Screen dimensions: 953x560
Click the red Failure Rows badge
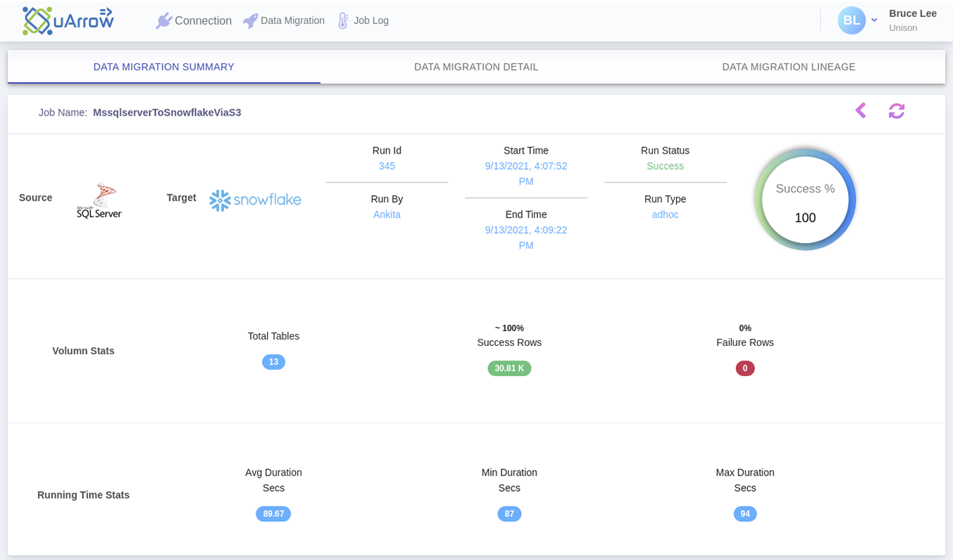[745, 368]
